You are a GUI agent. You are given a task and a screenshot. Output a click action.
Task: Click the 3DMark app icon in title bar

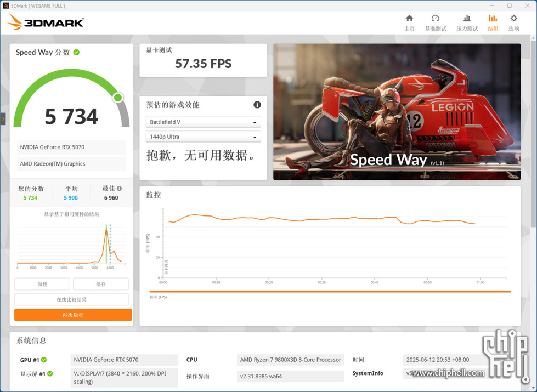click(x=5, y=5)
